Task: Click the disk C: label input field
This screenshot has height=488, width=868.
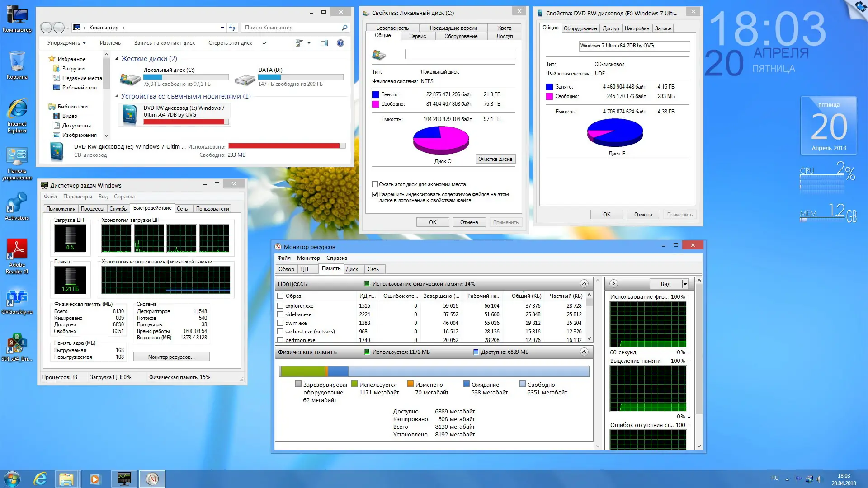Action: [460, 54]
